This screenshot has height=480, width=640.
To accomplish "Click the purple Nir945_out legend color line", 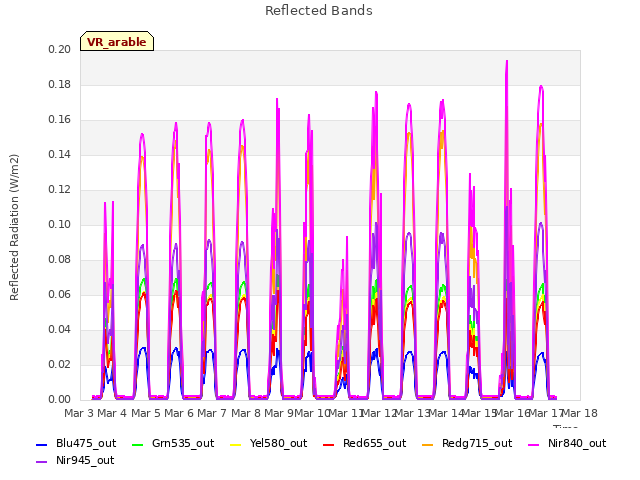I will (42, 462).
